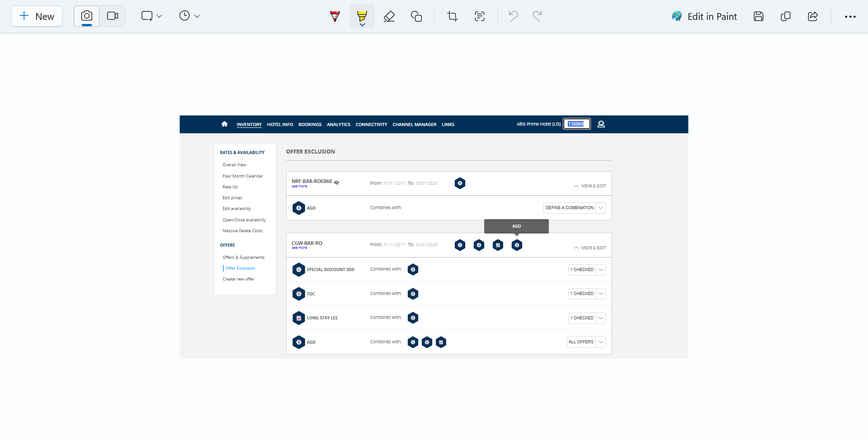This screenshot has width=868, height=440.
Task: Click the calendar hexagon icon in CGW-BAR-RO header
Action: pos(498,245)
